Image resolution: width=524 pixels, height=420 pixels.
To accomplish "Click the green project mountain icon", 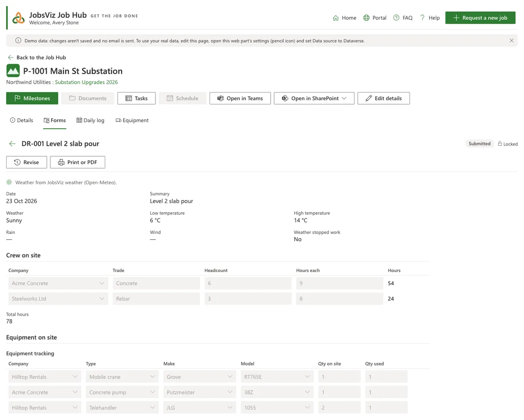I will (13, 71).
